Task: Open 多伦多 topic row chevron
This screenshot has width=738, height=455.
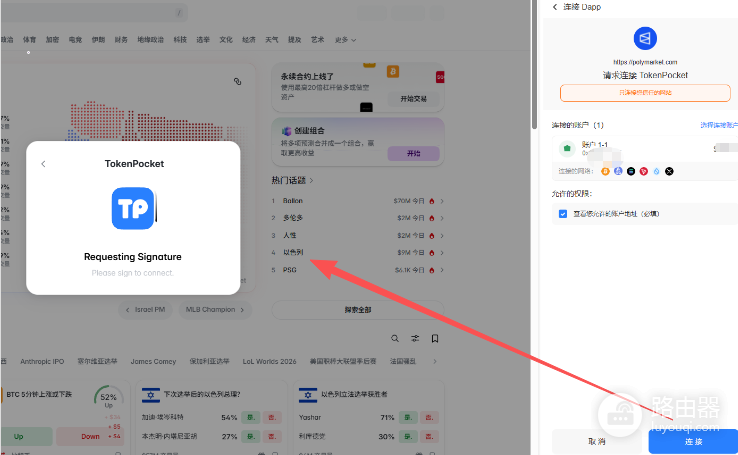Action: click(x=442, y=218)
